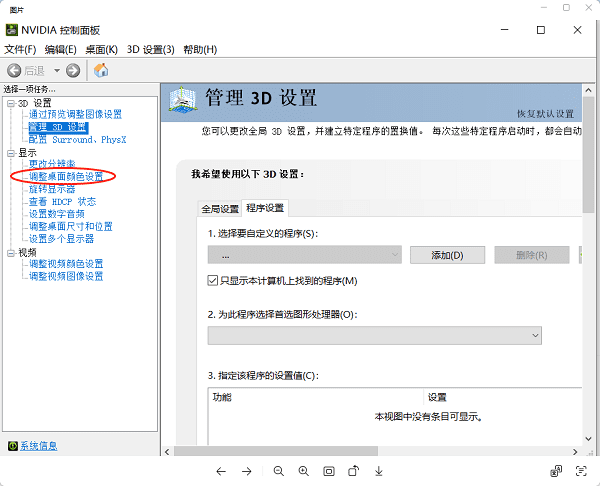Open the 系统信息 link
The width and height of the screenshot is (600, 486).
tap(38, 446)
